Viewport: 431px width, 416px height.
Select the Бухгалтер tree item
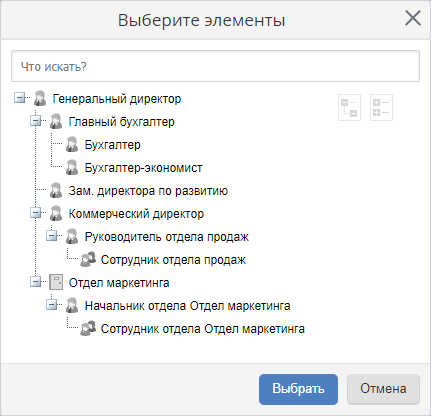(112, 145)
